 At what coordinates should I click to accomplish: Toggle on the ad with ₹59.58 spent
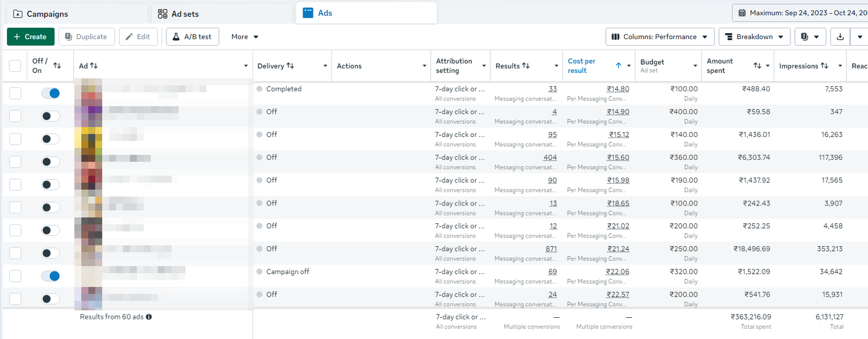pyautogui.click(x=50, y=116)
